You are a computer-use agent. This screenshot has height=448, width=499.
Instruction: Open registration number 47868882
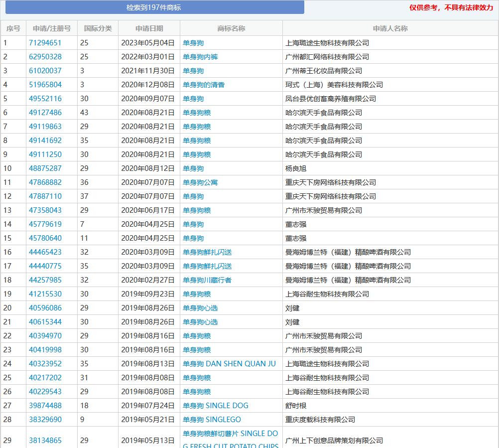click(x=45, y=182)
